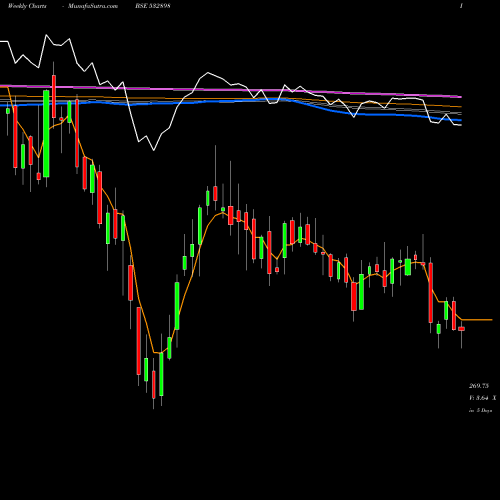Click the 'Weekly Charts' title text
500x500 pixels.
pos(27,6)
